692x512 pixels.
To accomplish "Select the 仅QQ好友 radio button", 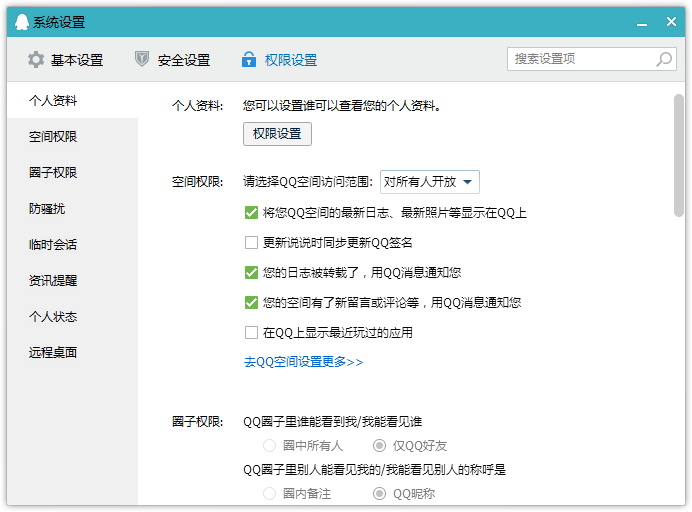I will 379,446.
